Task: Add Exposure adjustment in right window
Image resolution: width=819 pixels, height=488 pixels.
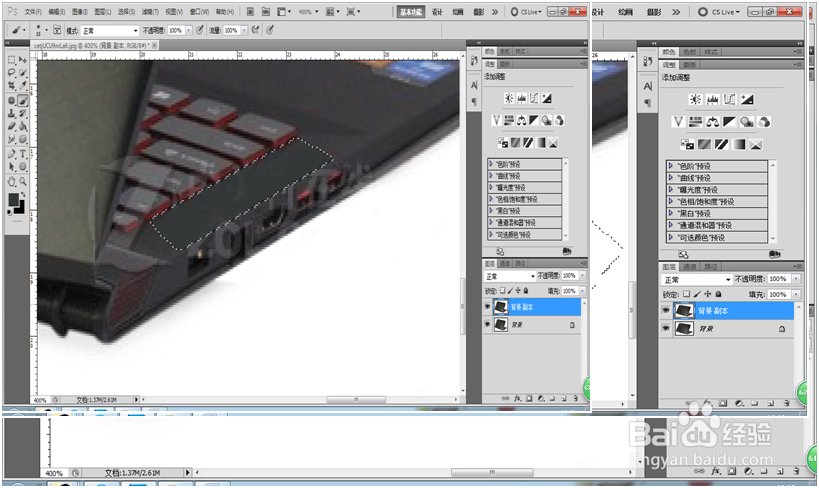Action: tap(747, 99)
